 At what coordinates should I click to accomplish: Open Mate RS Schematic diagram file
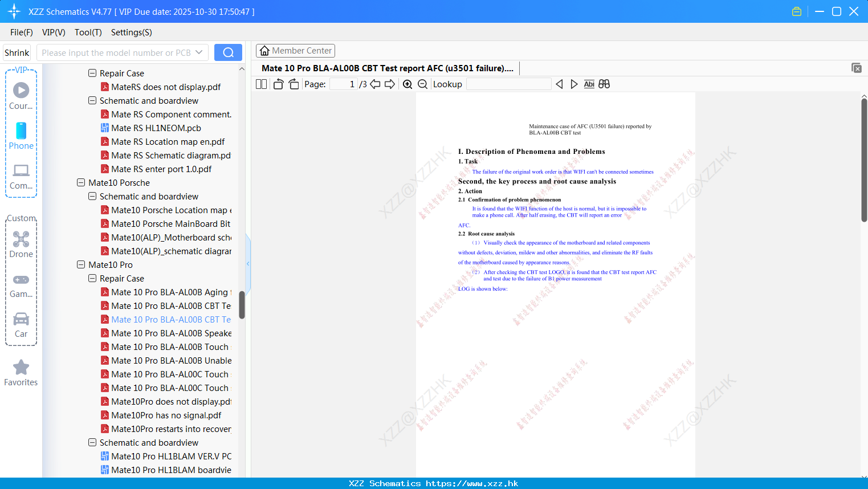pos(171,156)
